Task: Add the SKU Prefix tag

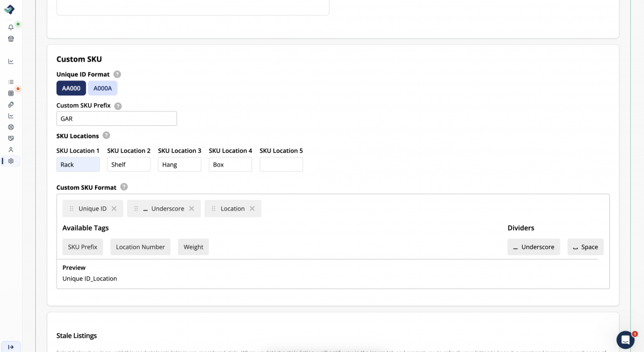Action: [x=82, y=247]
